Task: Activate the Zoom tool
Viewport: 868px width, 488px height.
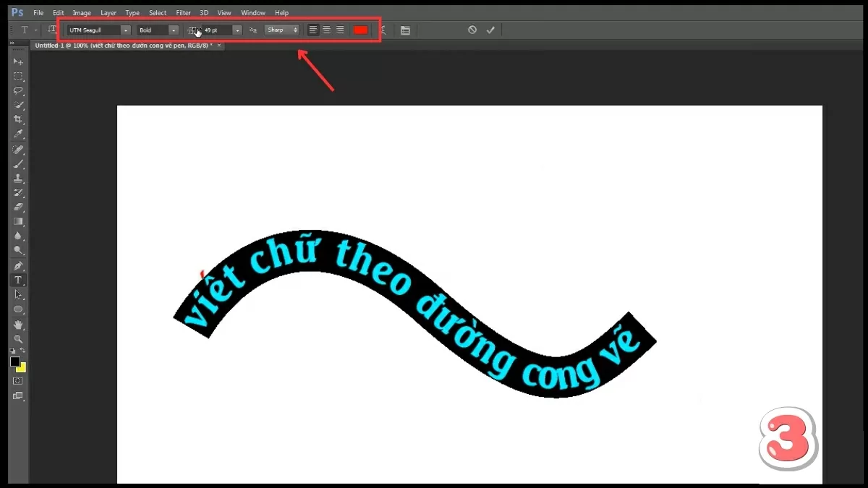Action: coord(19,338)
